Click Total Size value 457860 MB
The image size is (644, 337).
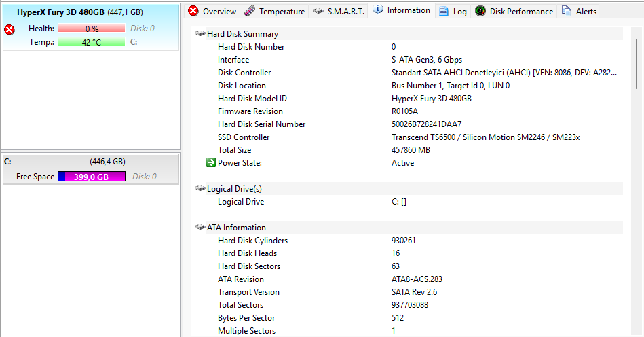tap(411, 150)
